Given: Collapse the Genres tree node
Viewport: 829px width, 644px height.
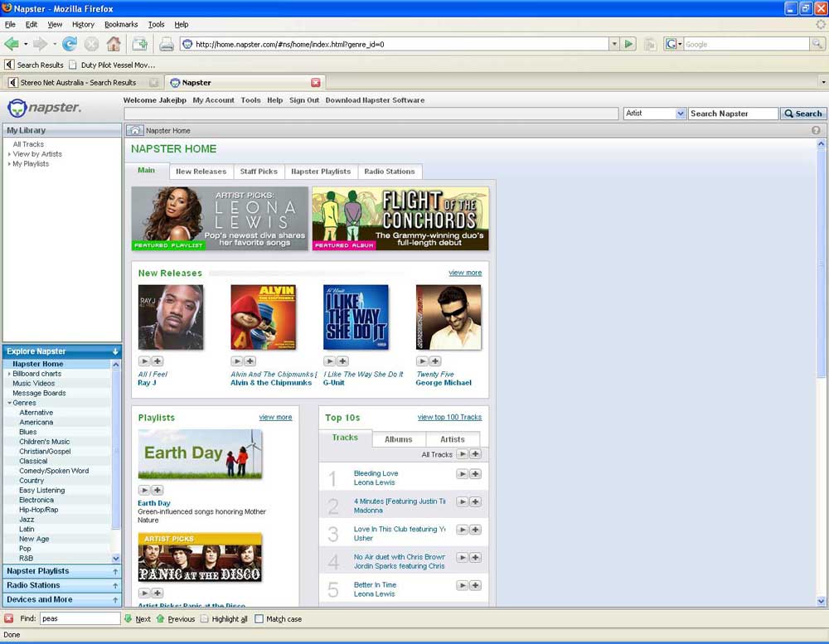Looking at the screenshot, I should (x=9, y=403).
